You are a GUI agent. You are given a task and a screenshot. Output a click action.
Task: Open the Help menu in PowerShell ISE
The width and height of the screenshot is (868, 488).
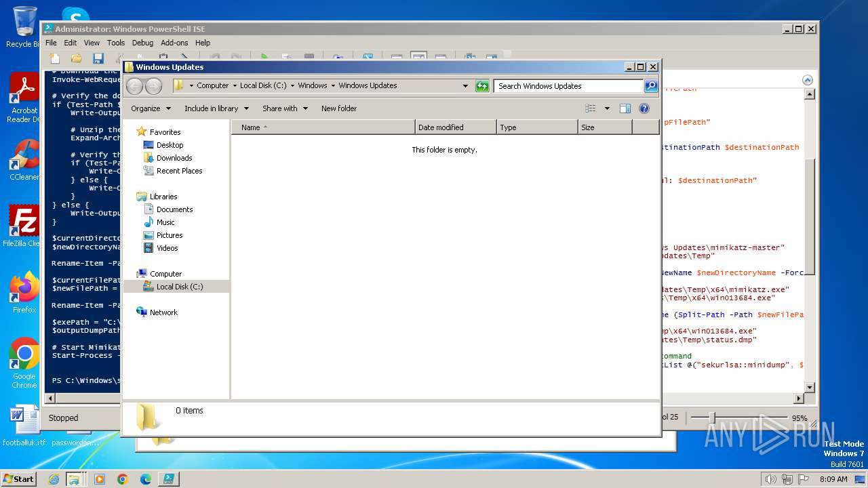pos(203,43)
